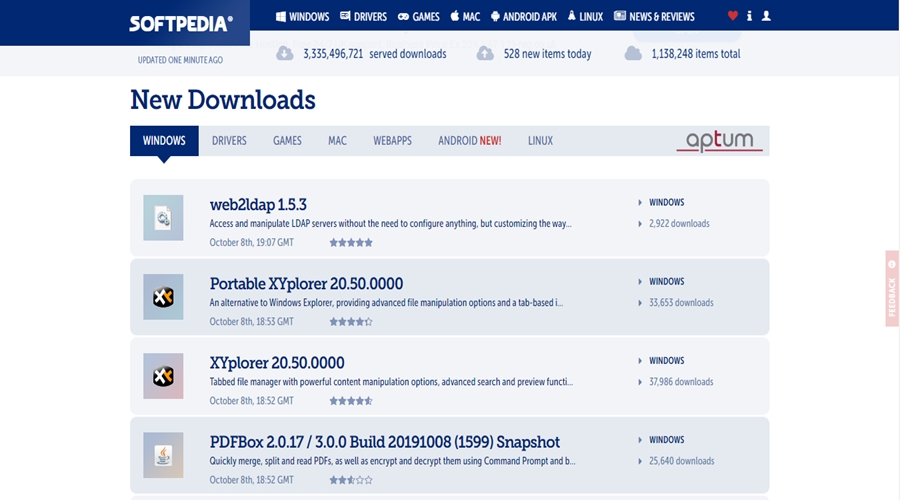The width and height of the screenshot is (900, 500).
Task: Click the star rating beside October 8th, 18:53 GMT
Action: click(351, 321)
